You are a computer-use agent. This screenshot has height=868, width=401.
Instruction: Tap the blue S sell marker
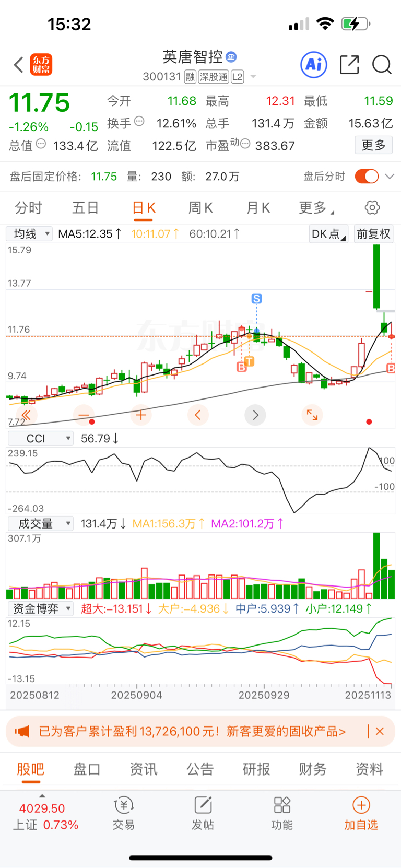click(x=256, y=299)
